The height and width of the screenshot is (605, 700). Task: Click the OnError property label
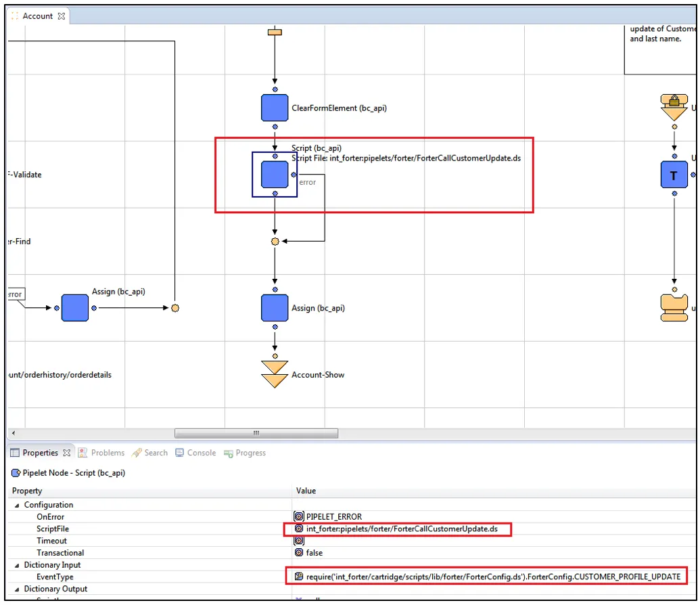coord(51,516)
